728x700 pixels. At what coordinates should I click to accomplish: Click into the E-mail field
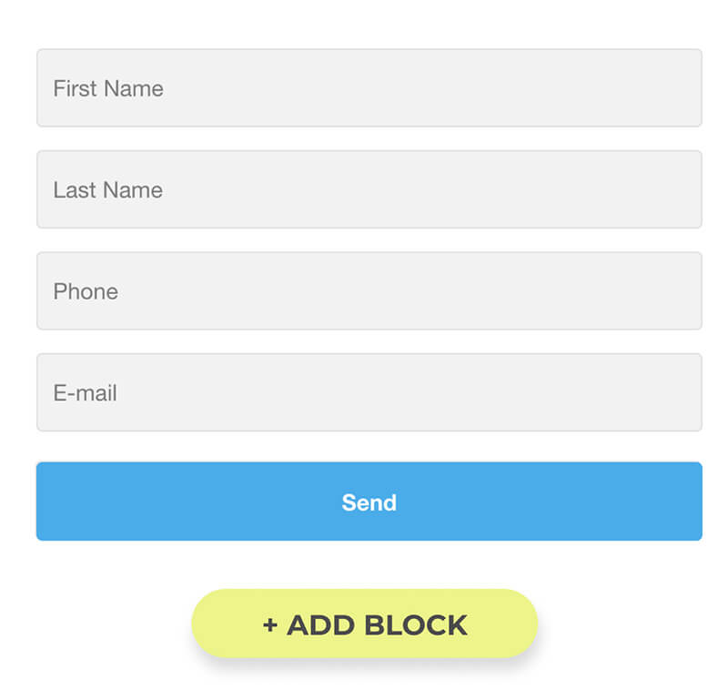369,392
